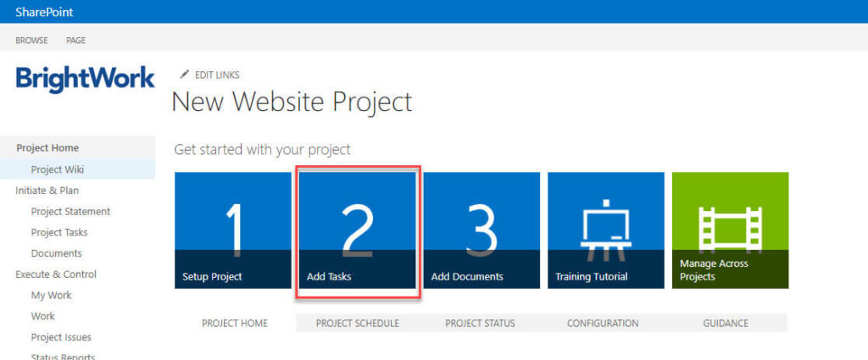Select the Configuration tab
The image size is (868, 360).
click(x=603, y=323)
